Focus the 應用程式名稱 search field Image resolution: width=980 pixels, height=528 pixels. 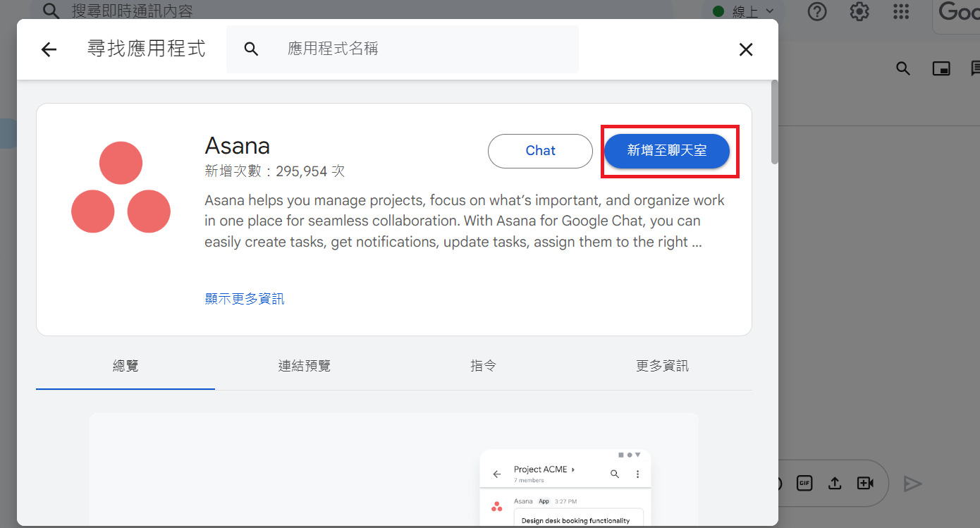pyautogui.click(x=402, y=49)
